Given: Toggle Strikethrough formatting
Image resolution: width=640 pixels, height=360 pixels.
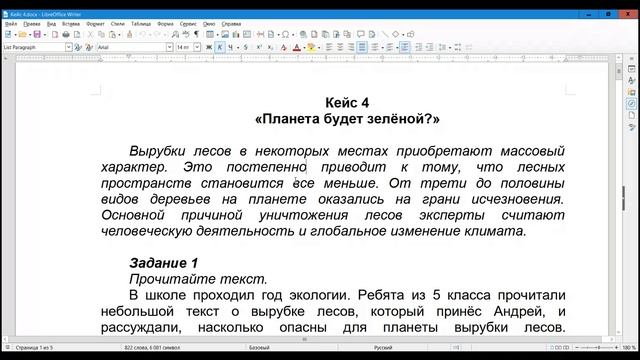Looking at the screenshot, I should [246, 48].
